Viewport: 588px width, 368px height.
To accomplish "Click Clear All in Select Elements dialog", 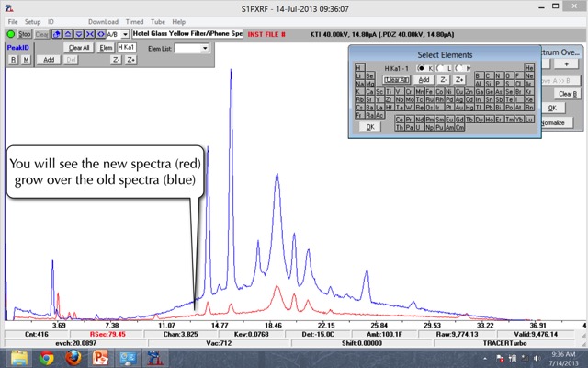I will [397, 80].
